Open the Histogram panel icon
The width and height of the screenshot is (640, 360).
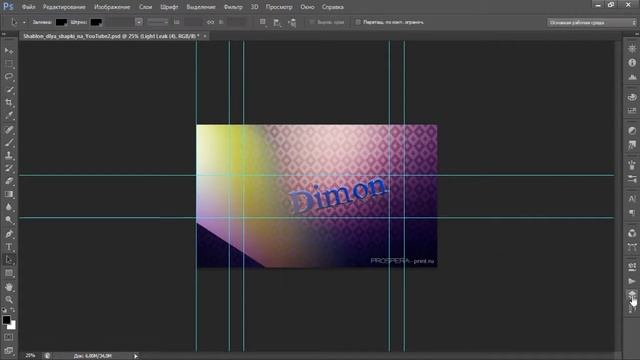(x=632, y=77)
